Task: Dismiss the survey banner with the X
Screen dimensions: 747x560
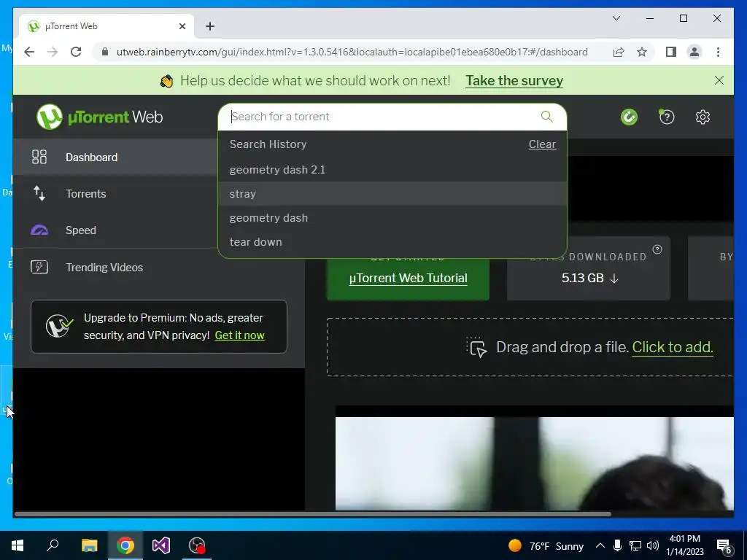Action: (719, 80)
